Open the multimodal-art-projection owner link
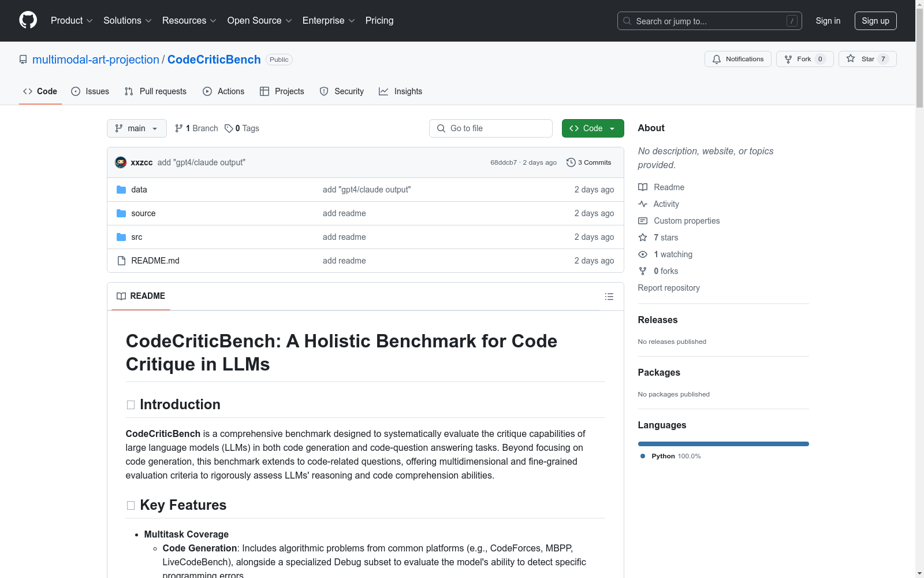Viewport: 924px width, 578px height. (96, 60)
